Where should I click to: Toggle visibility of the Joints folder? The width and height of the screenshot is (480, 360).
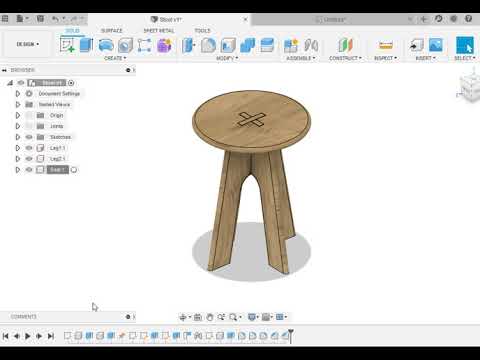coord(29,126)
